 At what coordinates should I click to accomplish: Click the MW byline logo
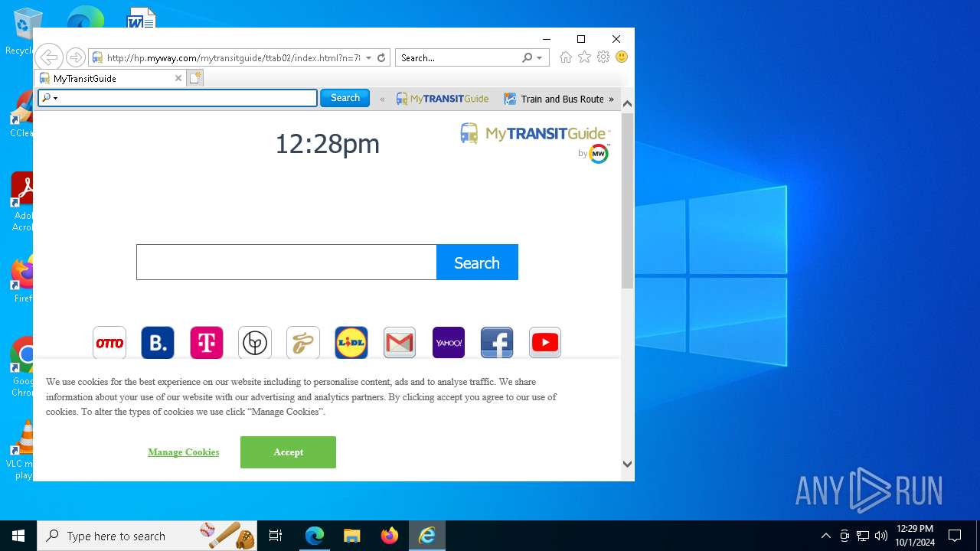pos(599,154)
